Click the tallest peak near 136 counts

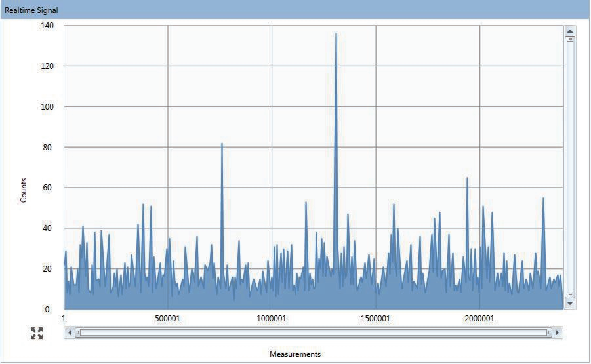tap(336, 35)
